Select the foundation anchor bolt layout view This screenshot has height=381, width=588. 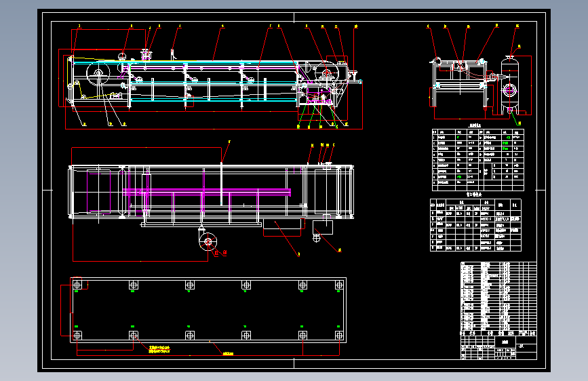pyautogui.click(x=203, y=316)
